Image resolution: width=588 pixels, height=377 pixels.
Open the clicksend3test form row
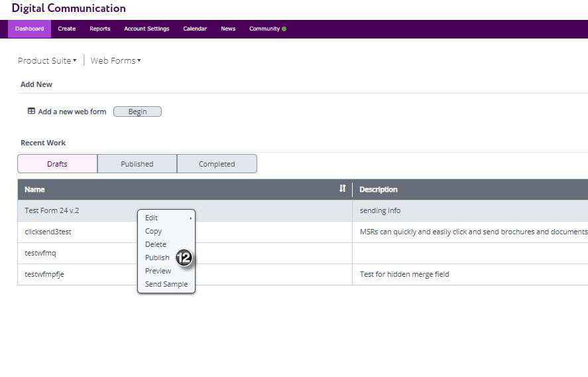tap(48, 232)
